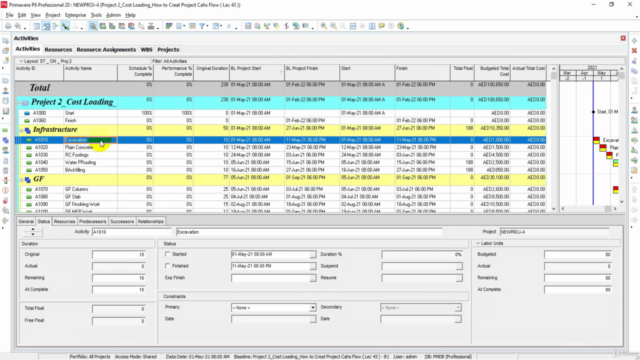Click the Level Resources toolbar icon
The width and height of the screenshot is (640, 360).
click(267, 26)
